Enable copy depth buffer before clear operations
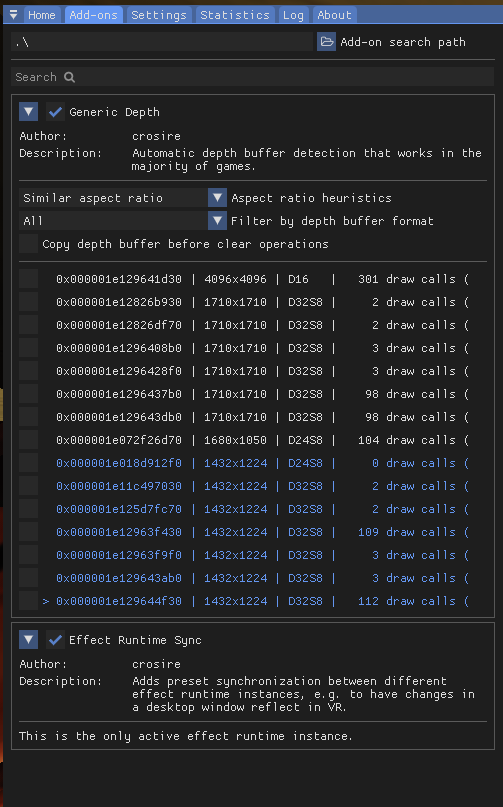The image size is (503, 807). [28, 244]
